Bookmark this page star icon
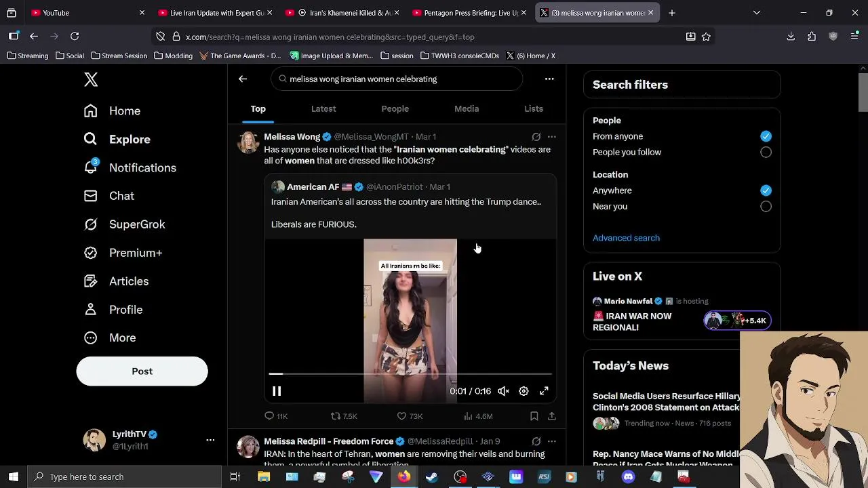 [x=706, y=37]
